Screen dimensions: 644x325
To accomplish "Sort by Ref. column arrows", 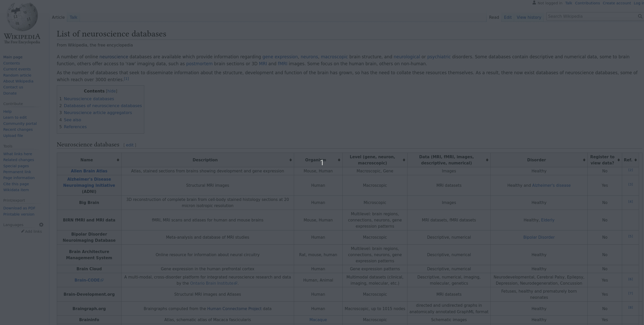I will [636, 160].
